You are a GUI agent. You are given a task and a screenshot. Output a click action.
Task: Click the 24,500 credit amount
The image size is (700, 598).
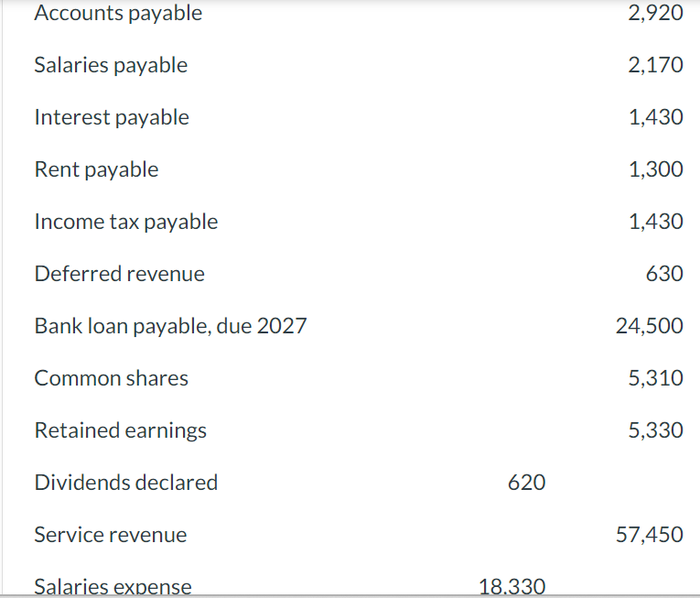tap(649, 326)
